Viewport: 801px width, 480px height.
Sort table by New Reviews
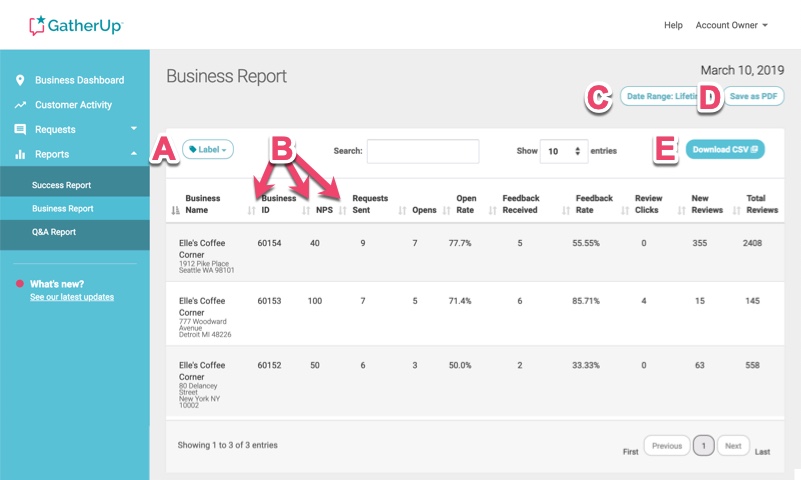pyautogui.click(x=707, y=204)
